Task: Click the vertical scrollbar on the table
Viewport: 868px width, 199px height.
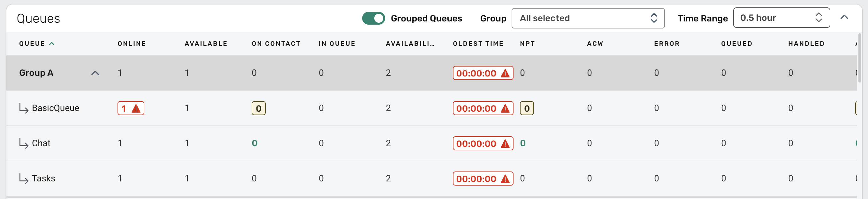Action: 859,57
